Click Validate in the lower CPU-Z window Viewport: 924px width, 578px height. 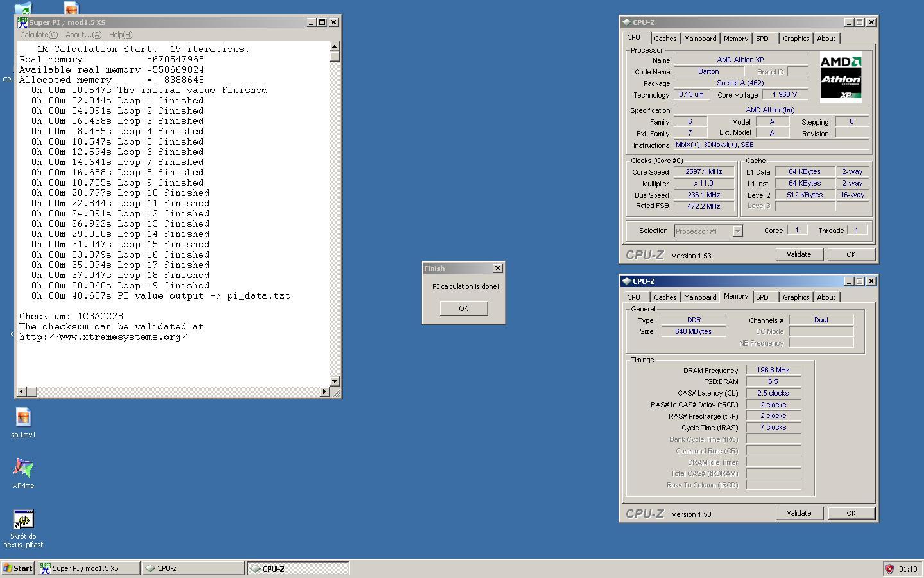pyautogui.click(x=799, y=513)
